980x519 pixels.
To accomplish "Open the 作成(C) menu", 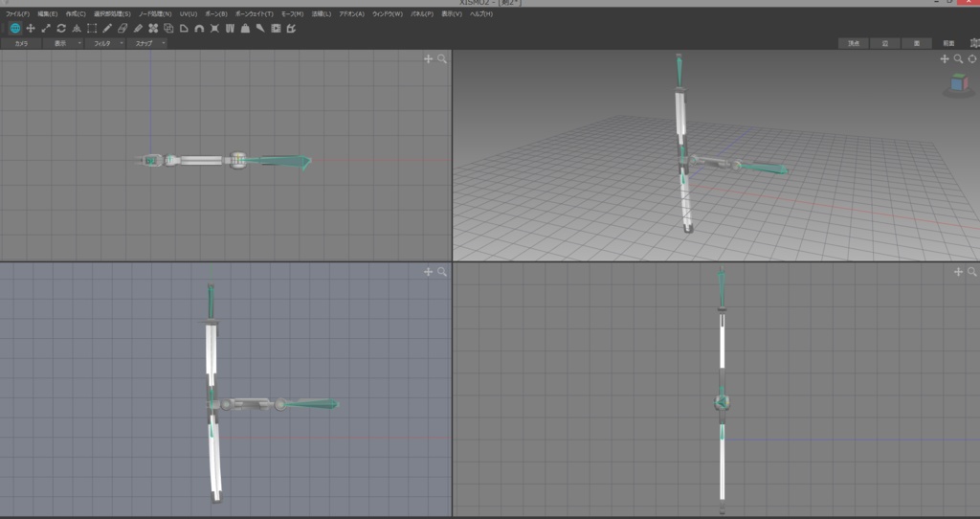I will [x=76, y=13].
